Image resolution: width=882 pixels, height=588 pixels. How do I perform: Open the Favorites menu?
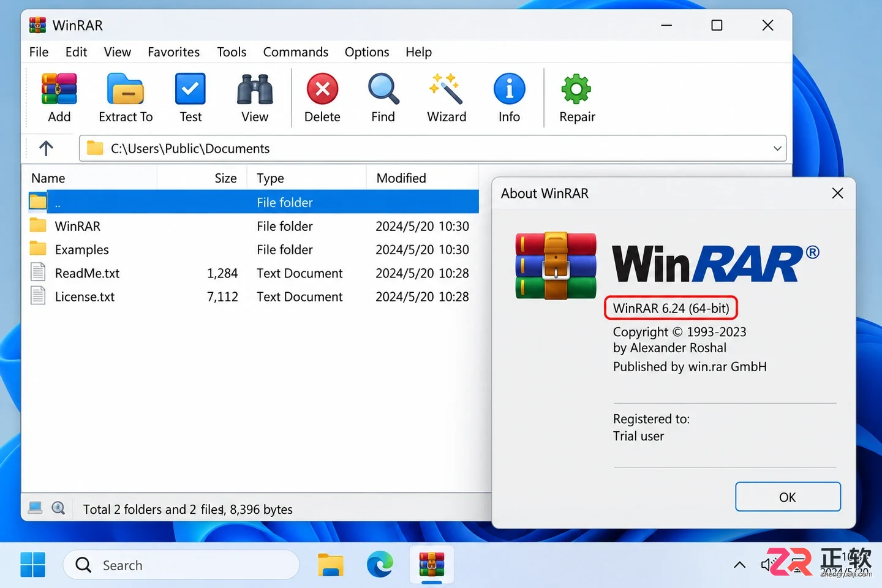173,52
